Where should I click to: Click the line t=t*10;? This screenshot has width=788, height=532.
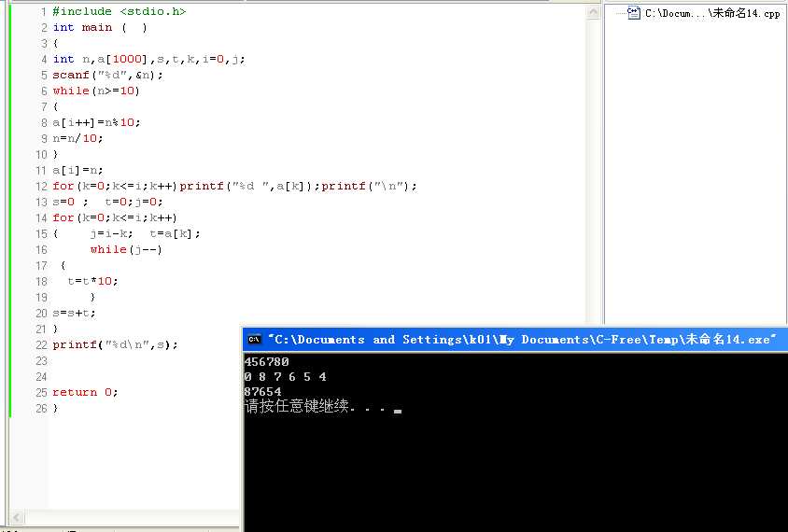click(93, 281)
